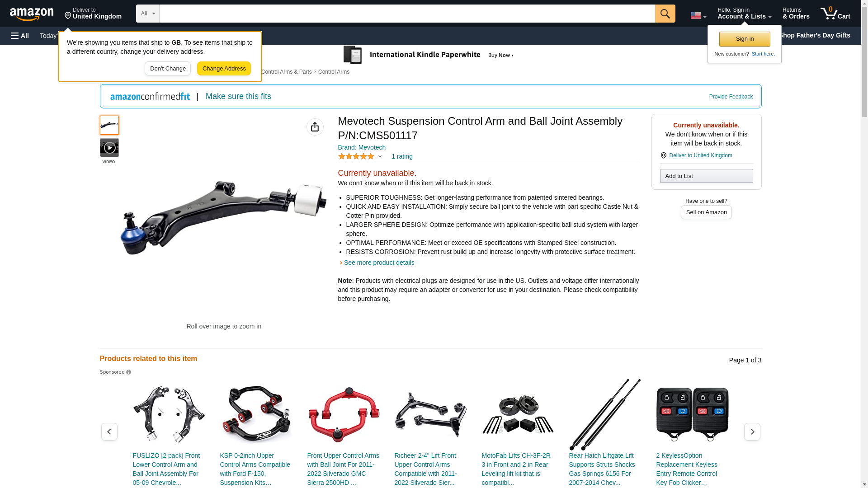This screenshot has width=868, height=488.
Task: Click the search magnifier Go button
Action: click(x=665, y=14)
